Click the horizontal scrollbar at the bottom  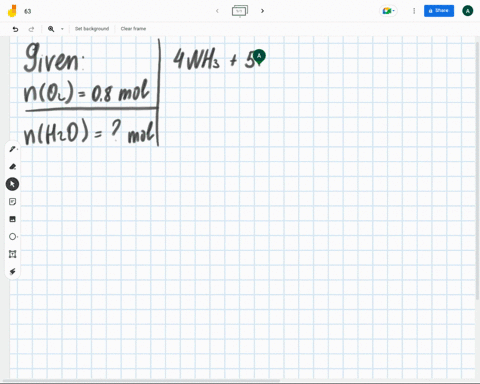tap(142, 381)
